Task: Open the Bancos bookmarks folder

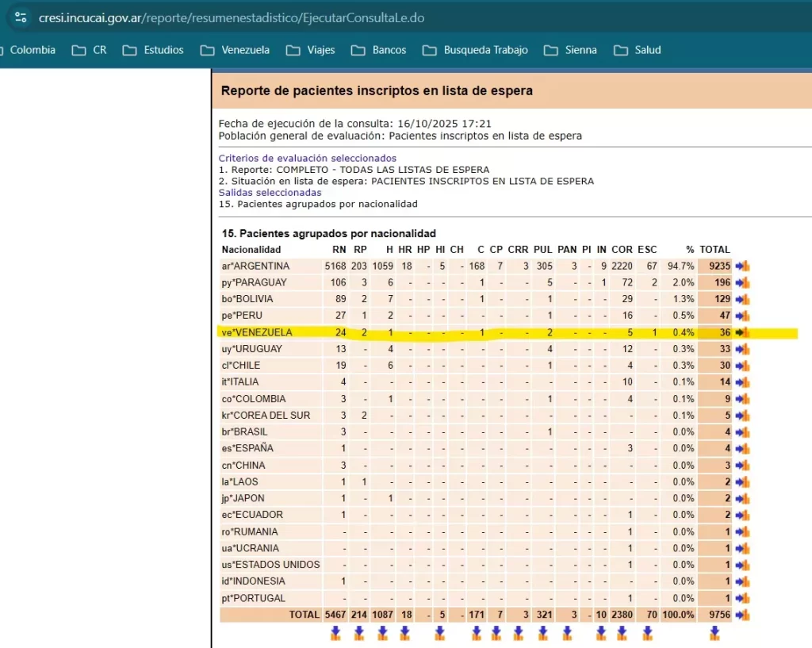Action: click(379, 50)
